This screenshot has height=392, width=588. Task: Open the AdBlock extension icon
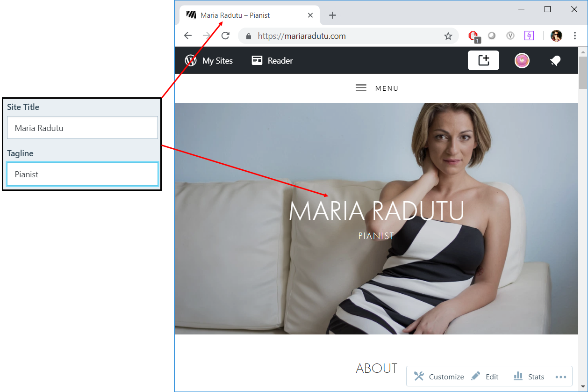click(473, 36)
